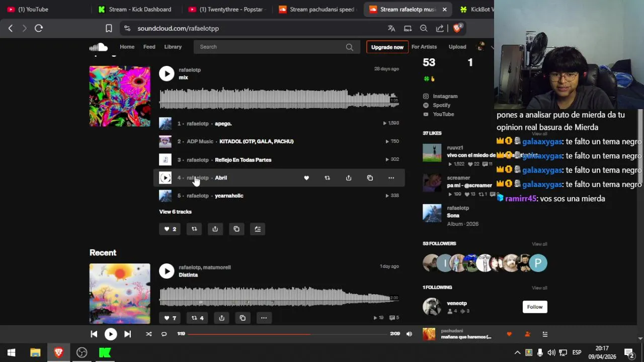View all following

(539, 288)
